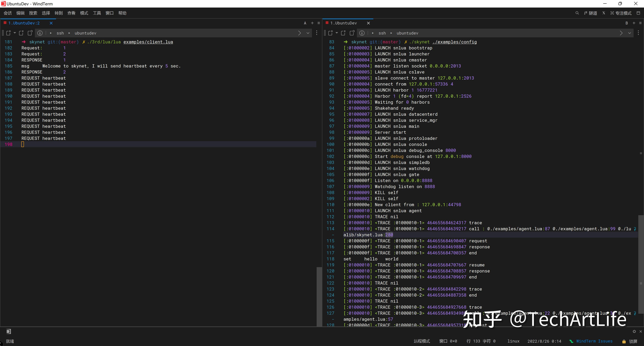Click session info icon in right pane
The width and height of the screenshot is (644, 346).
pyautogui.click(x=362, y=33)
